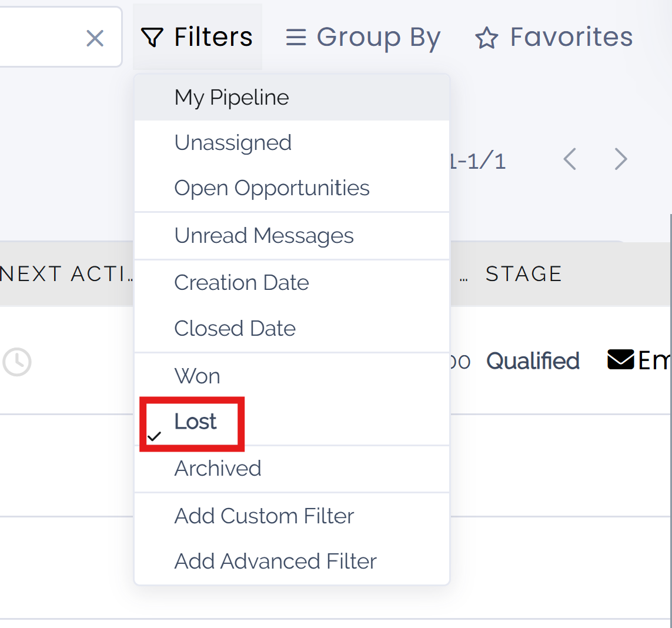Viewport: 672px width, 628px height.
Task: Filter by Unread Messages
Action: tap(264, 235)
